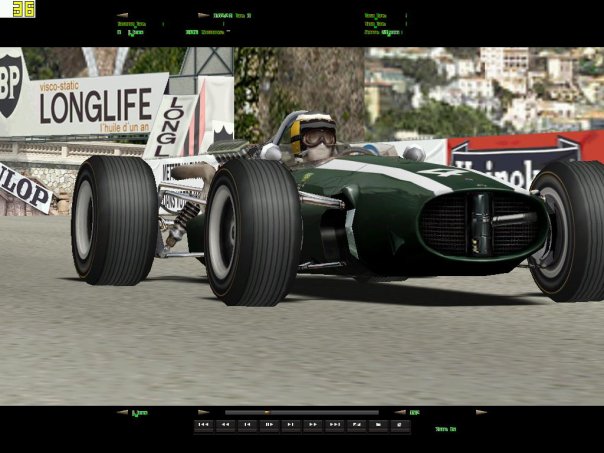
Task: Jump to the start of the replay
Action: 203,425
